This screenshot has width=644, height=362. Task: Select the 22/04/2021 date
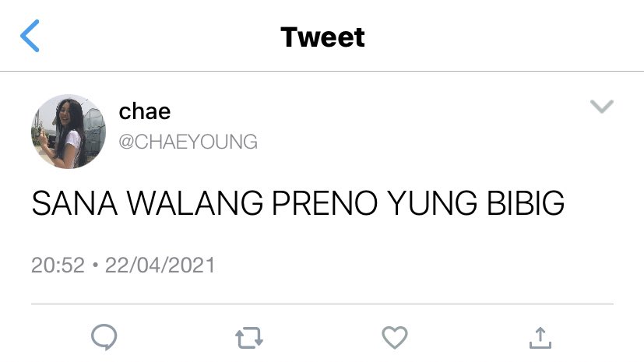[160, 265]
